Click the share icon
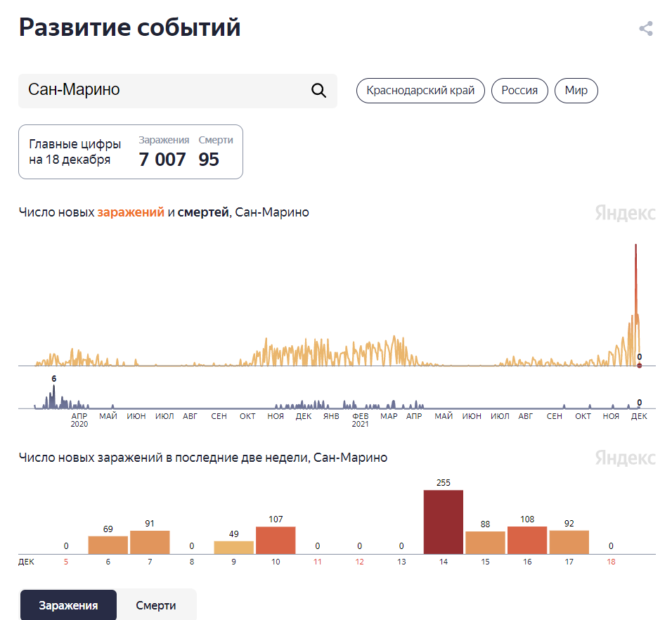The width and height of the screenshot is (672, 620). pyautogui.click(x=646, y=29)
